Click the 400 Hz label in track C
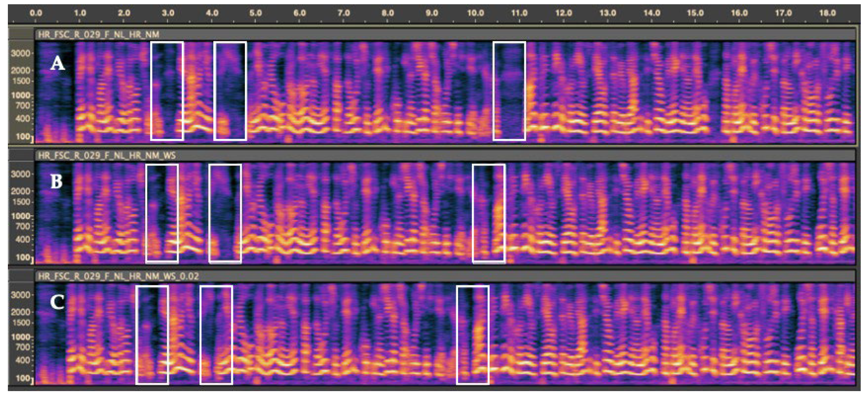The height and width of the screenshot is (397, 868). tap(23, 360)
